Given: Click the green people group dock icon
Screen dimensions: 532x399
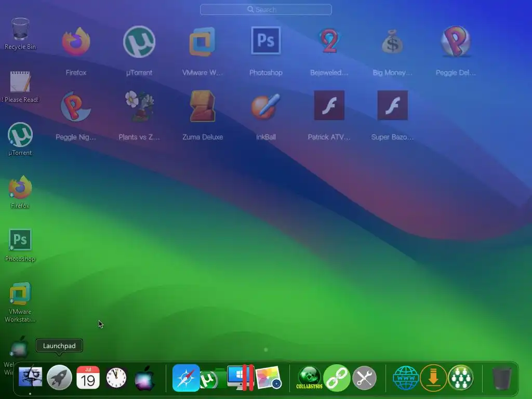Looking at the screenshot, I should point(461,378).
